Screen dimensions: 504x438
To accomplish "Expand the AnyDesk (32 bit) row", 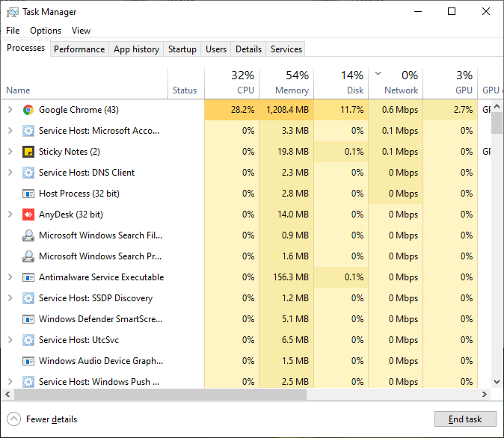I will coord(10,214).
